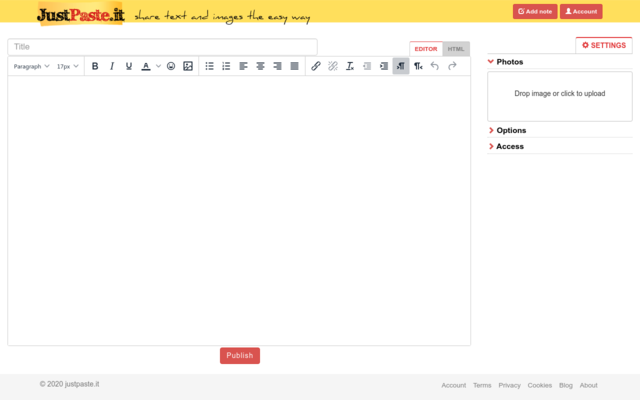Justify the text
This screenshot has width=640, height=400.
click(x=294, y=66)
